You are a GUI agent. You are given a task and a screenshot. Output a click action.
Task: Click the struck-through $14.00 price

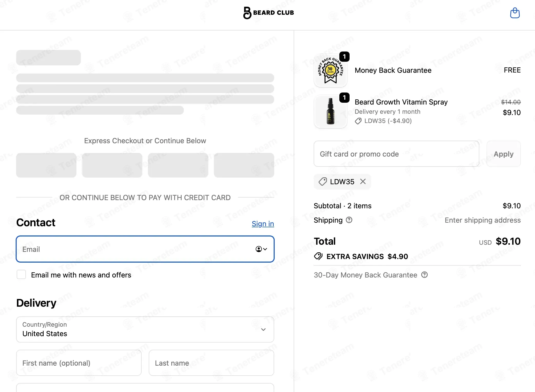pyautogui.click(x=511, y=102)
